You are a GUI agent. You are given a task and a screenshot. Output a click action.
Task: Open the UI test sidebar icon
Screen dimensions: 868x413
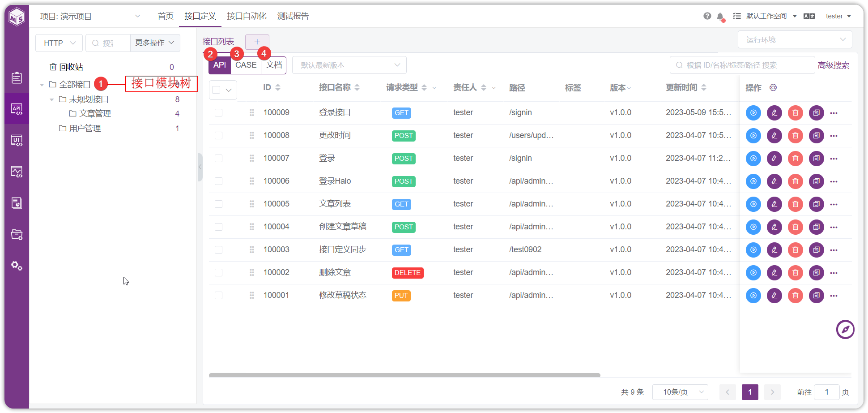point(17,140)
